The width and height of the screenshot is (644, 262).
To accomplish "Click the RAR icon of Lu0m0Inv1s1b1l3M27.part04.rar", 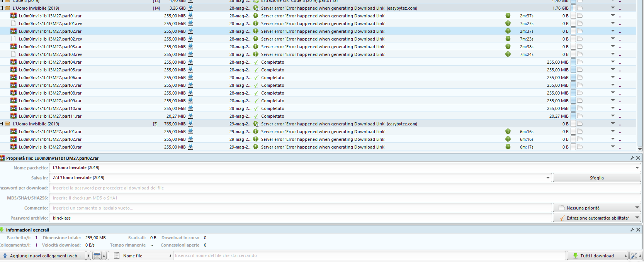I will 14,62.
